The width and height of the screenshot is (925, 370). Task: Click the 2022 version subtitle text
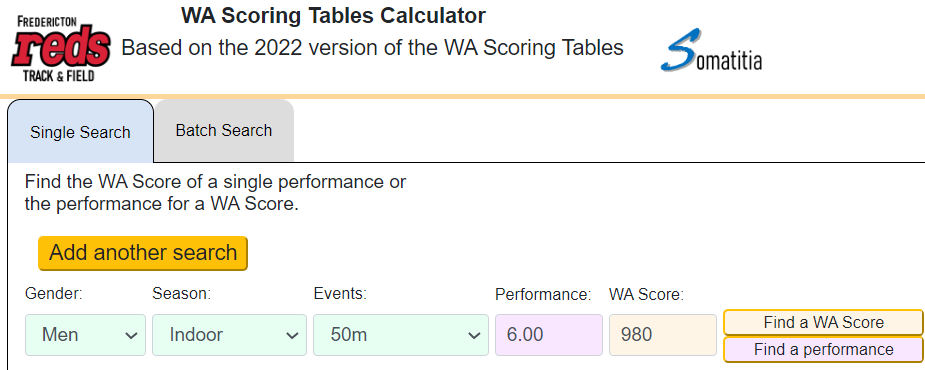(x=372, y=48)
